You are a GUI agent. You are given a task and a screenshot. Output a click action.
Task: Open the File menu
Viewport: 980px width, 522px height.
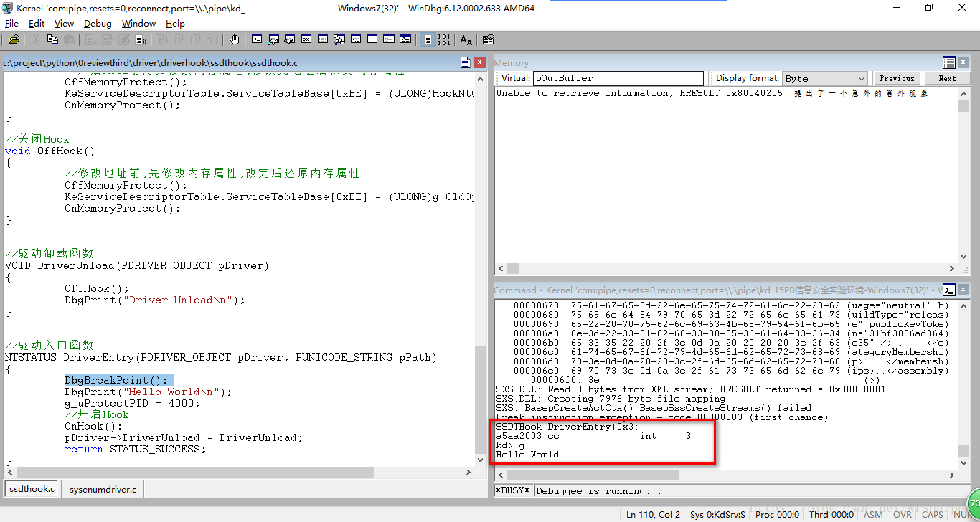[x=11, y=24]
